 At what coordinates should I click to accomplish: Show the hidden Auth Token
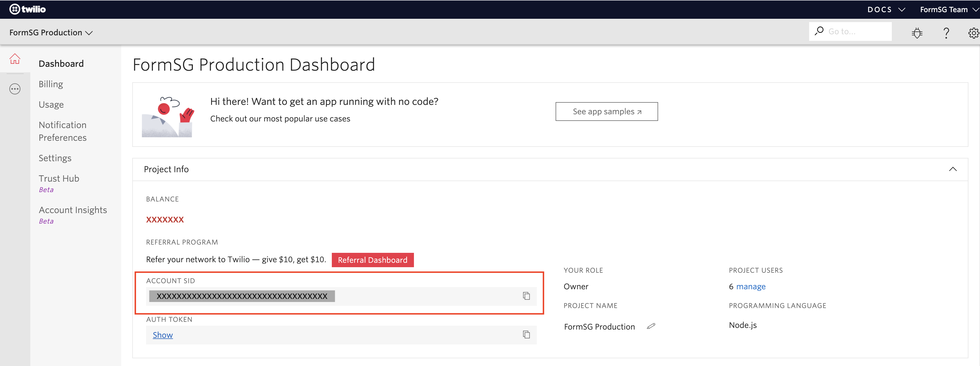(162, 335)
